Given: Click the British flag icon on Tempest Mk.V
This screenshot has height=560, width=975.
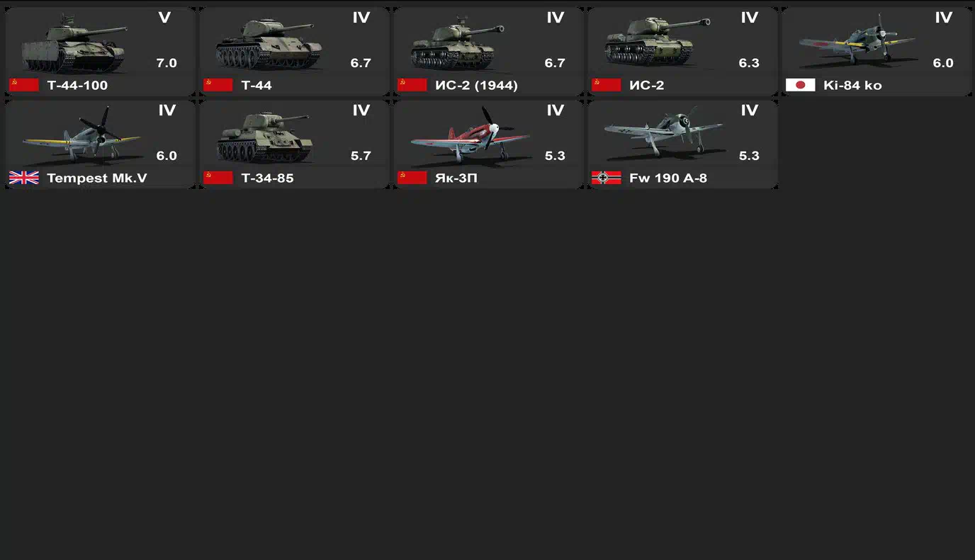Looking at the screenshot, I should (x=24, y=178).
